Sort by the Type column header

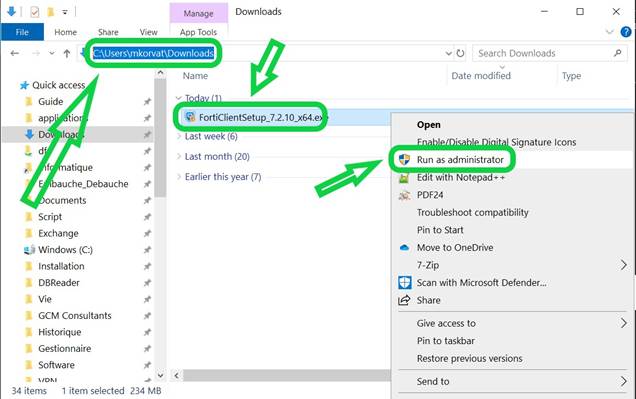571,76
